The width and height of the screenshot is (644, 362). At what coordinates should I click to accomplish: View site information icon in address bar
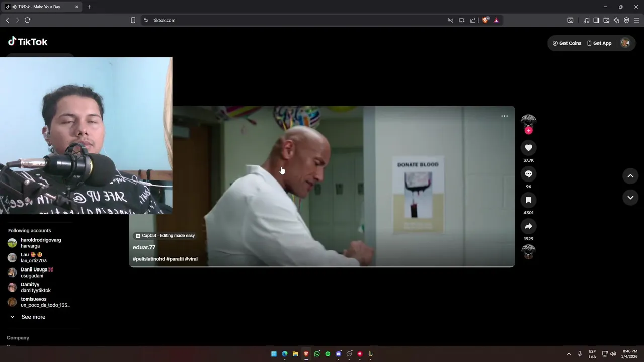point(146,20)
